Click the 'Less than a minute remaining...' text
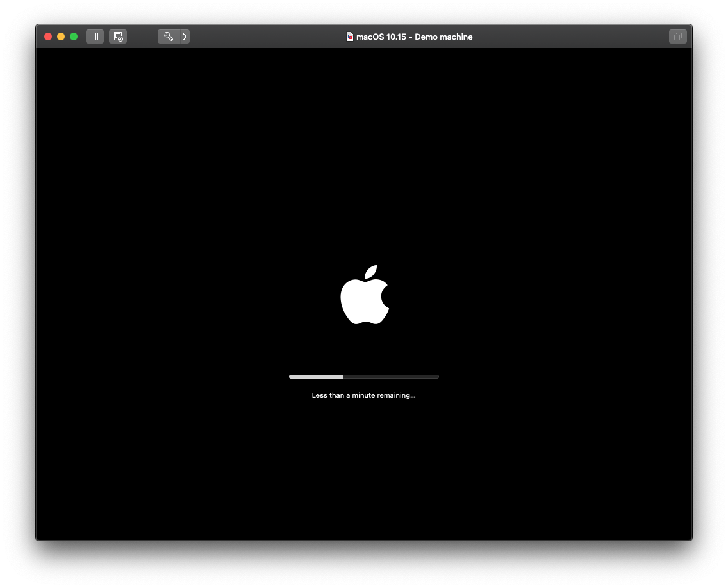728x588 pixels. [x=363, y=395]
